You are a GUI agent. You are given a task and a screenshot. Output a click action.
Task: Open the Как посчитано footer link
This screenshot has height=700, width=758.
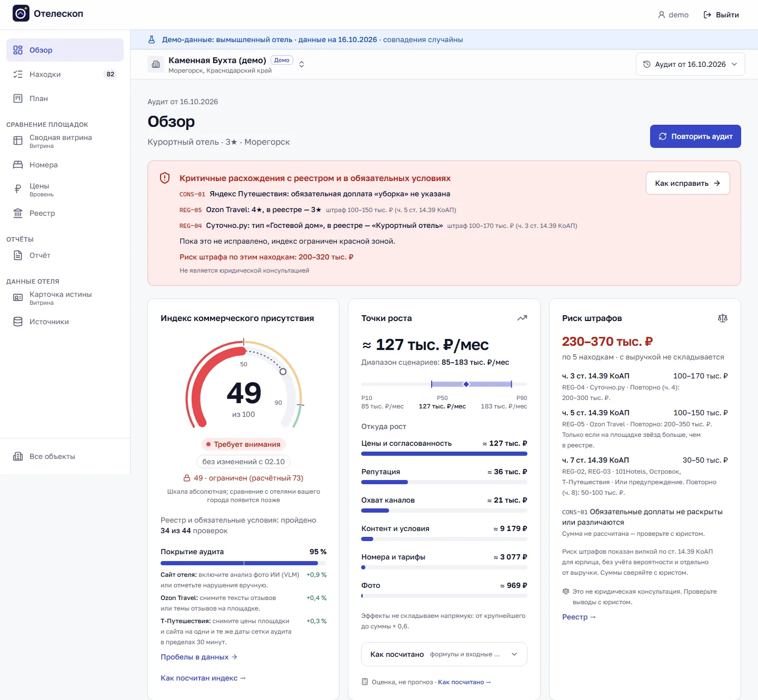[464, 682]
